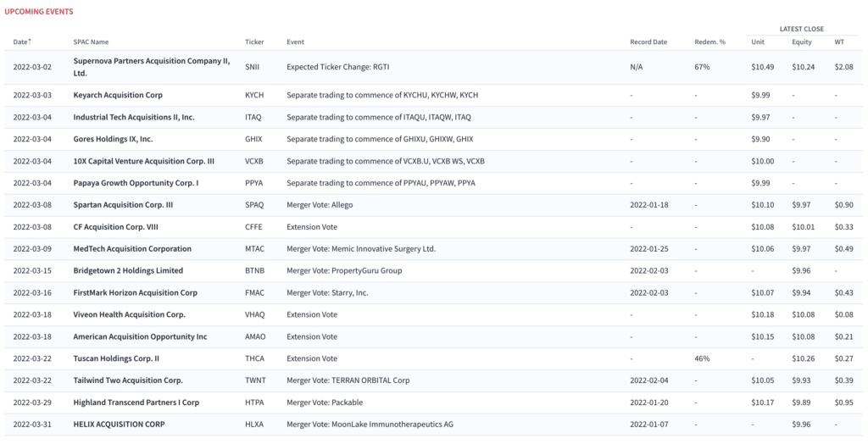This screenshot has width=868, height=444.
Task: Open American Acquisition Opportunity Inc
Action: [140, 336]
